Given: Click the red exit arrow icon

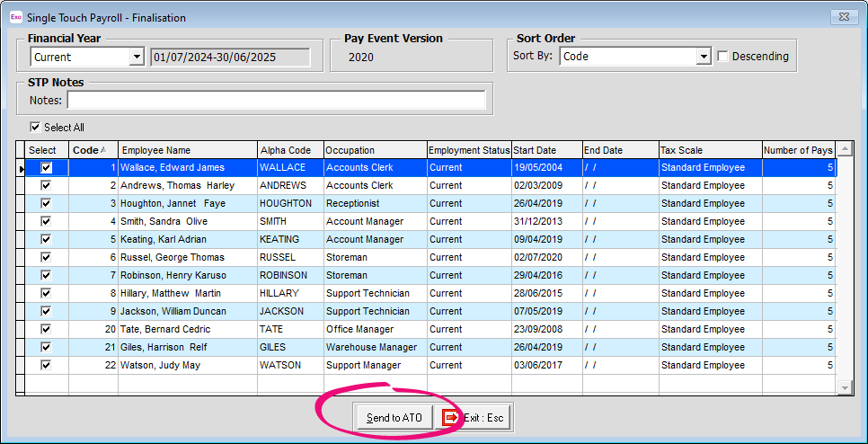Looking at the screenshot, I should [450, 418].
